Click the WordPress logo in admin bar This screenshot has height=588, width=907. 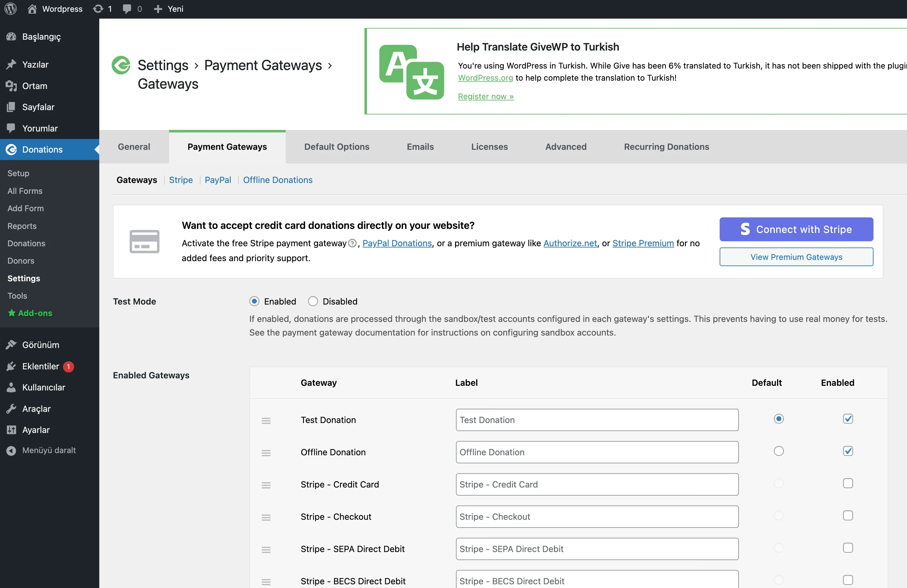click(x=11, y=9)
